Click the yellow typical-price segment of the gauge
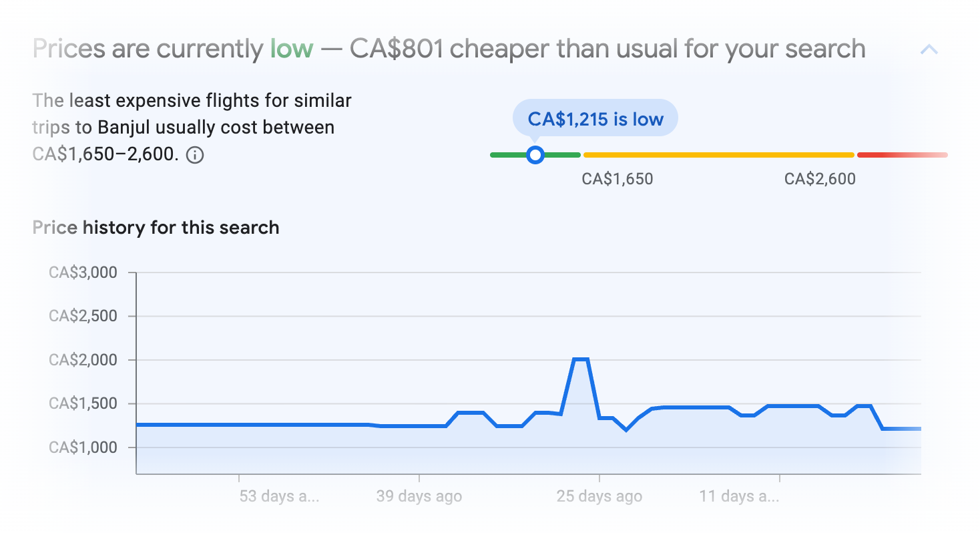The width and height of the screenshot is (980, 533). click(718, 154)
